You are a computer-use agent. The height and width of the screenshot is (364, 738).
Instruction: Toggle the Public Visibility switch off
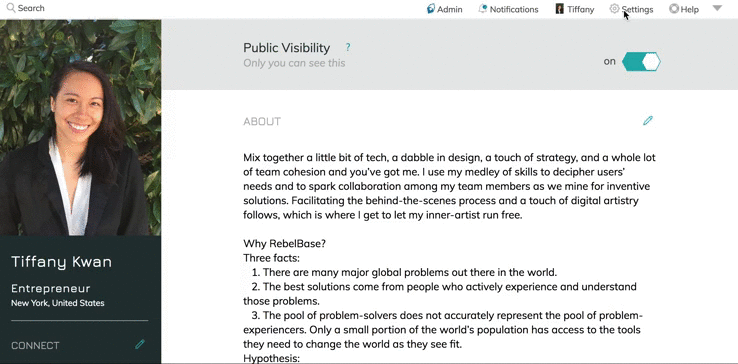tap(641, 62)
